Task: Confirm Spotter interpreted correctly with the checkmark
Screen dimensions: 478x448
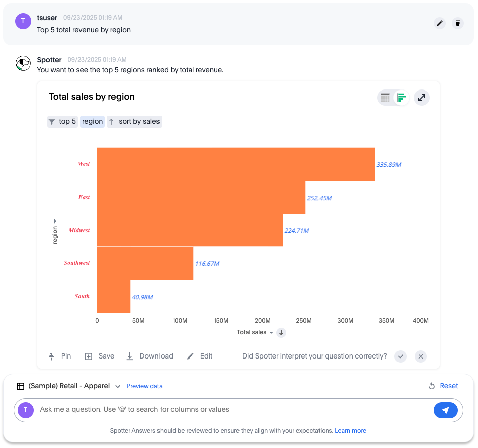Action: pos(401,356)
